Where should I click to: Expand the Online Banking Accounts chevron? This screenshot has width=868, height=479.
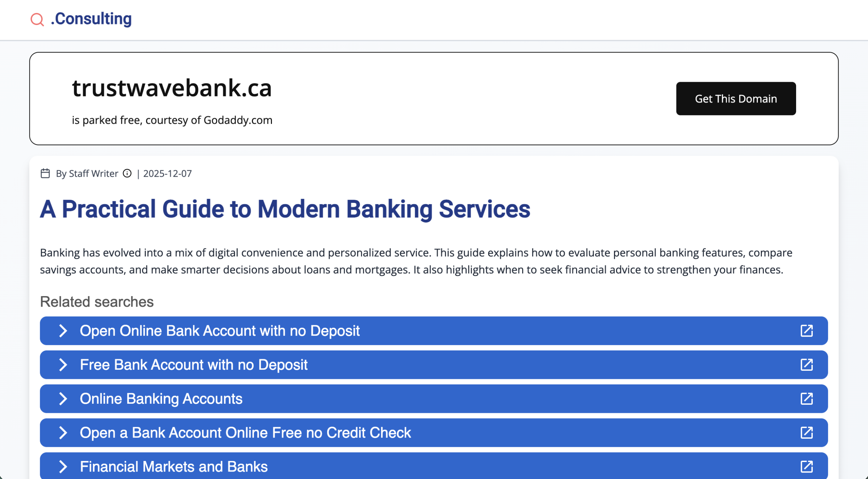[63, 399]
